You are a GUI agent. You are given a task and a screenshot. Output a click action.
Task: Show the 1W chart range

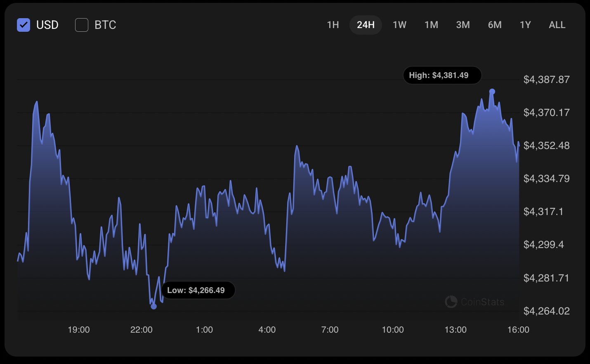point(399,25)
